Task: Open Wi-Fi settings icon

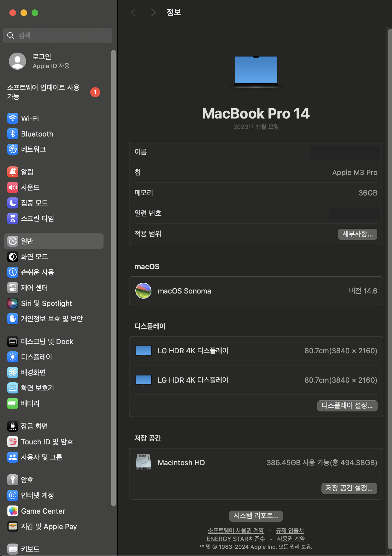Action: (13, 118)
